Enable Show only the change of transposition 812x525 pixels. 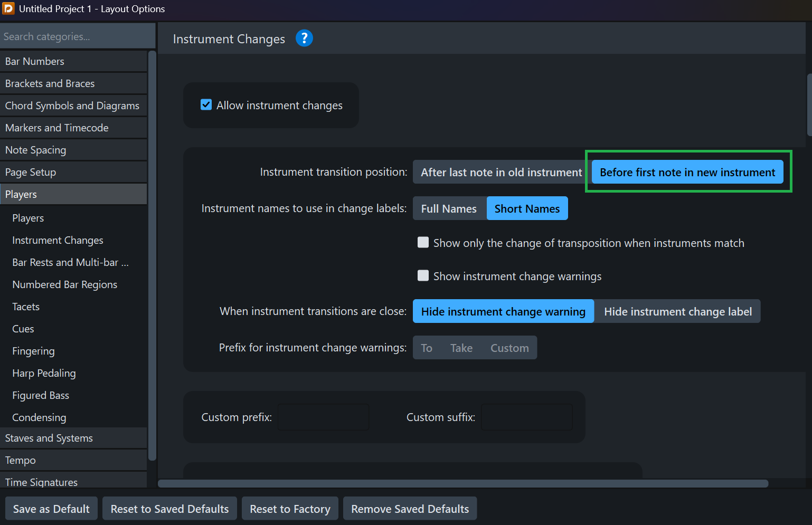click(x=423, y=243)
